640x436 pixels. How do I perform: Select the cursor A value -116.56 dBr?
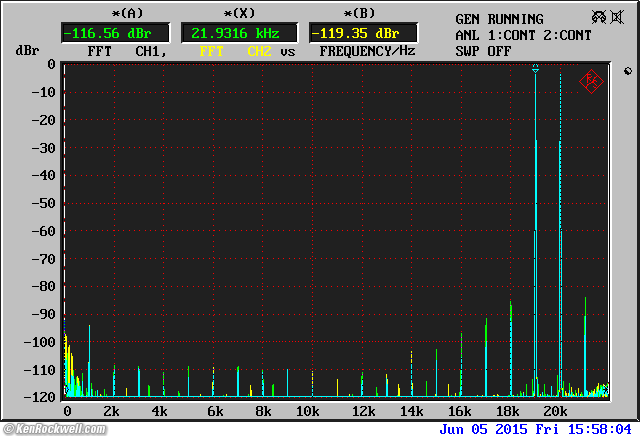pos(104,32)
